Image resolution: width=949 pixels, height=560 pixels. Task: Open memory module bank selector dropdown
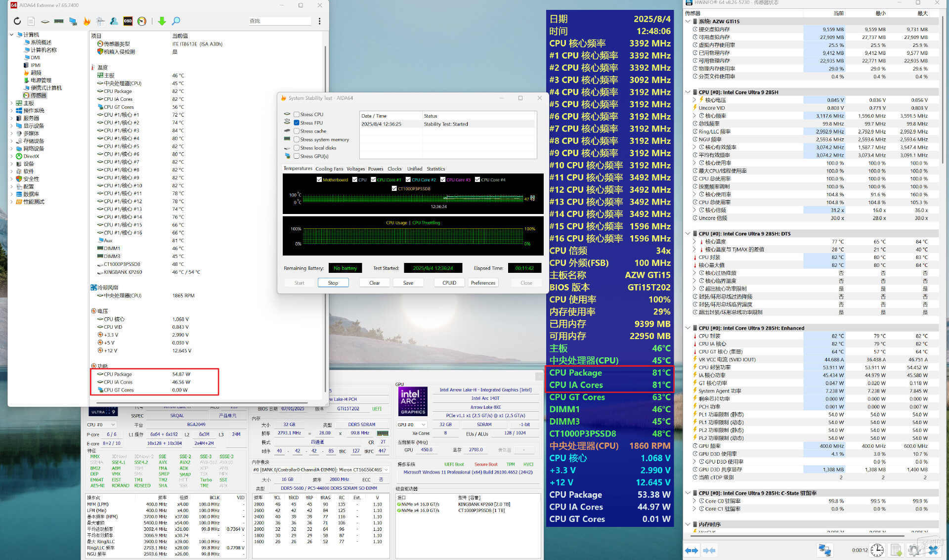[321, 470]
